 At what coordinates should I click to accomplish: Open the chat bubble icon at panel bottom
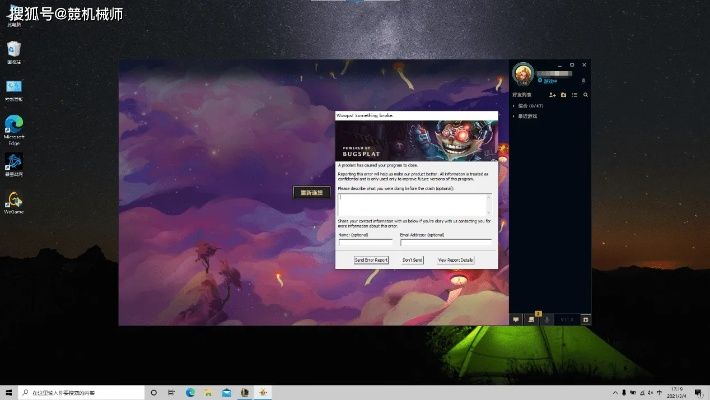516,319
